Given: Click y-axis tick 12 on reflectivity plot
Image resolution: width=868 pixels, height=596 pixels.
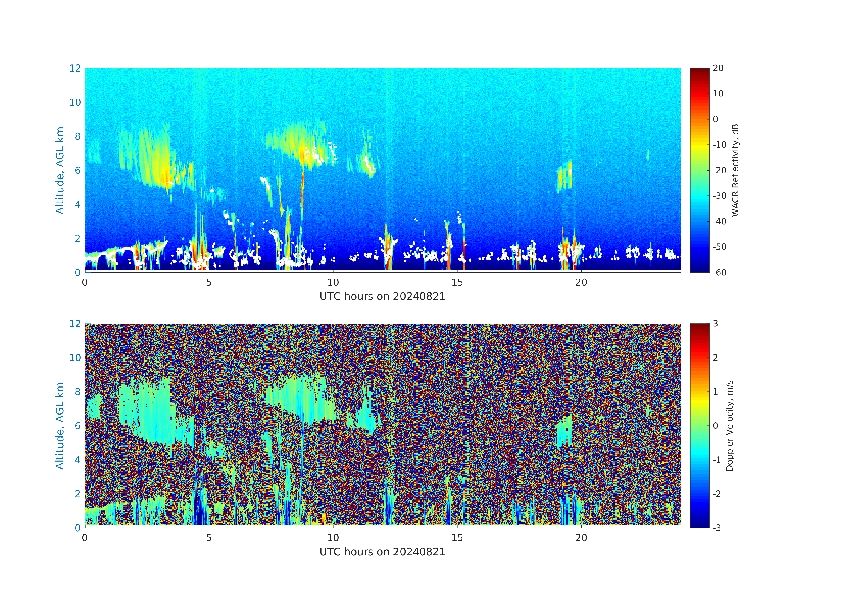Looking at the screenshot, I should pos(75,68).
